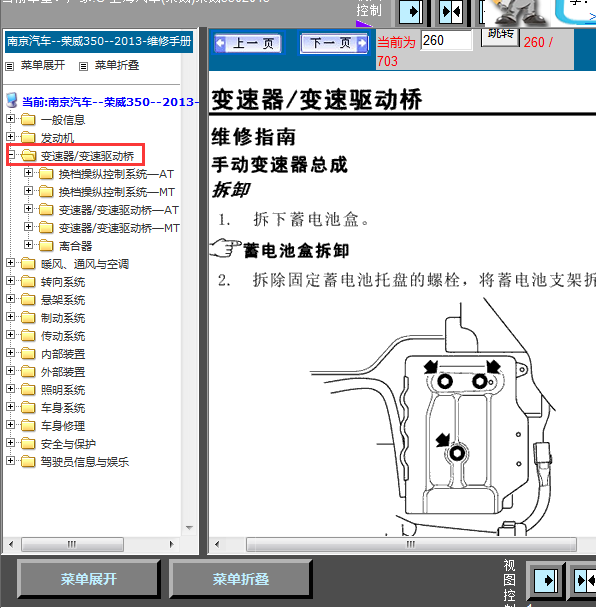Expand the 悬架系统 tree node
This screenshot has width=596, height=608.
point(10,299)
